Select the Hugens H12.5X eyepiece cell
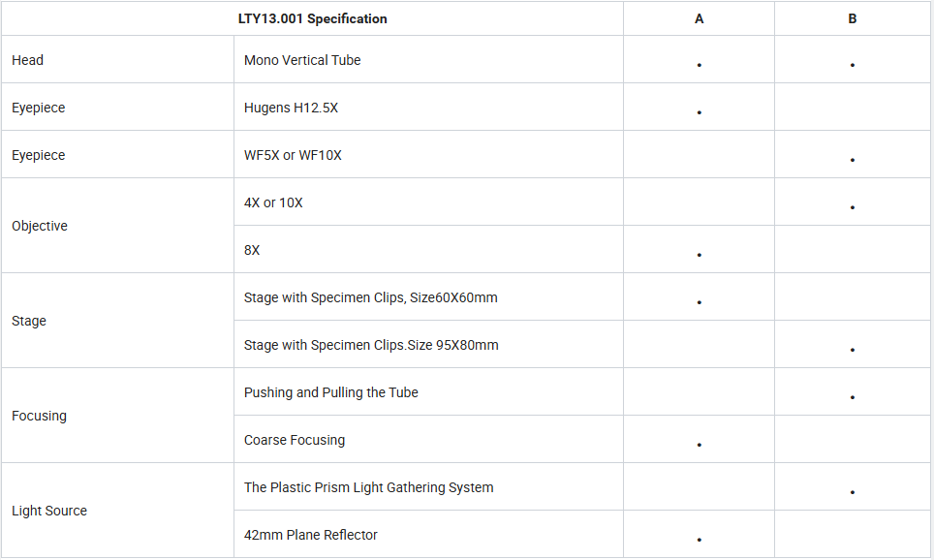The image size is (934, 560). (x=428, y=108)
